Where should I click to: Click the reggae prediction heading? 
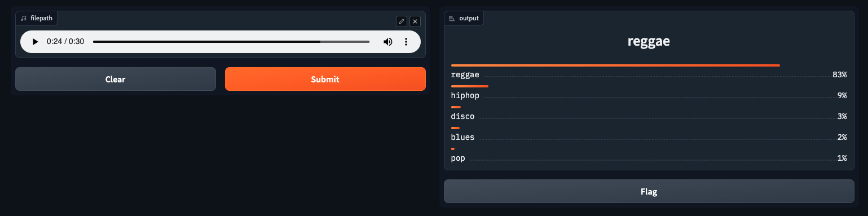(x=649, y=41)
